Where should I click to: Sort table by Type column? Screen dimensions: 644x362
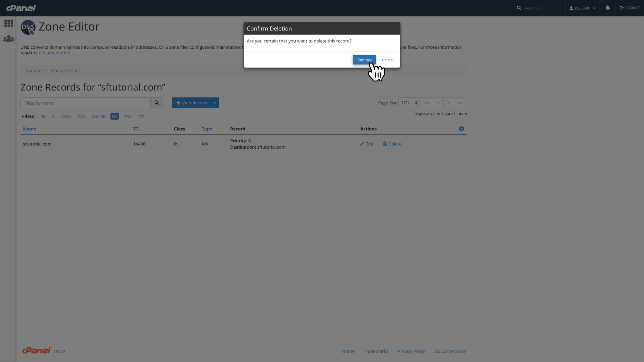(207, 129)
